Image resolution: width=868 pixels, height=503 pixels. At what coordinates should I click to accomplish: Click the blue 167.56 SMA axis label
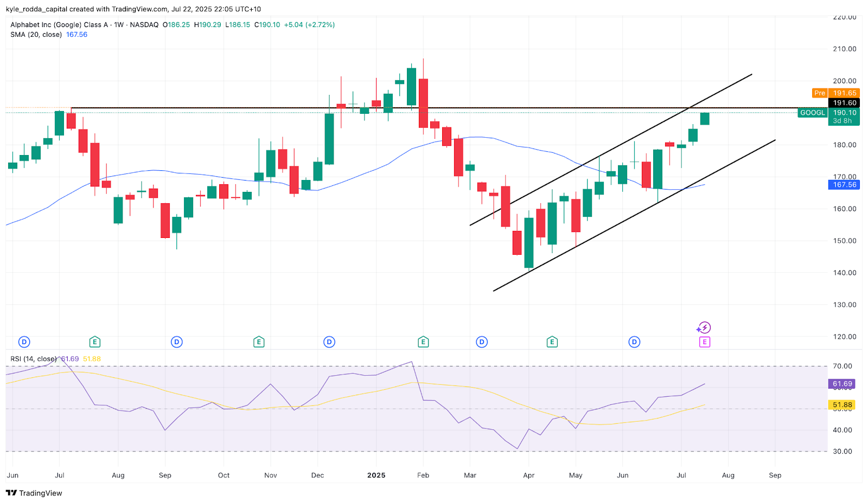(x=844, y=185)
